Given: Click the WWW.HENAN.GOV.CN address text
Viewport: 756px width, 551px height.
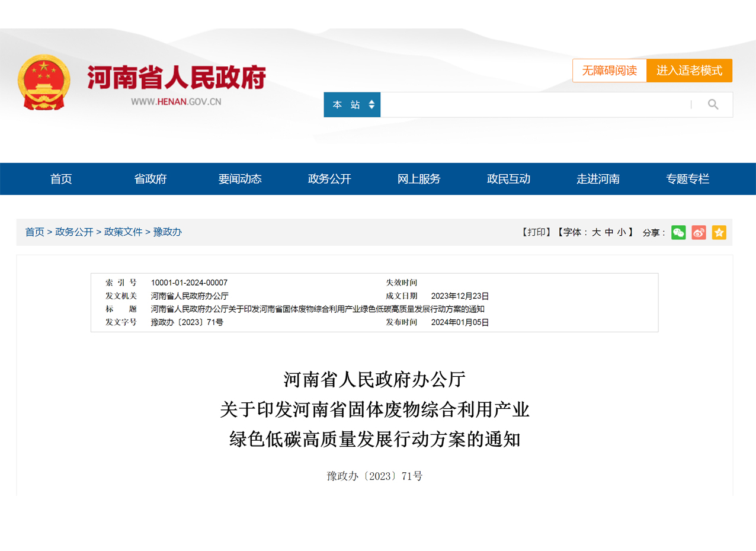Looking at the screenshot, I should point(176,101).
